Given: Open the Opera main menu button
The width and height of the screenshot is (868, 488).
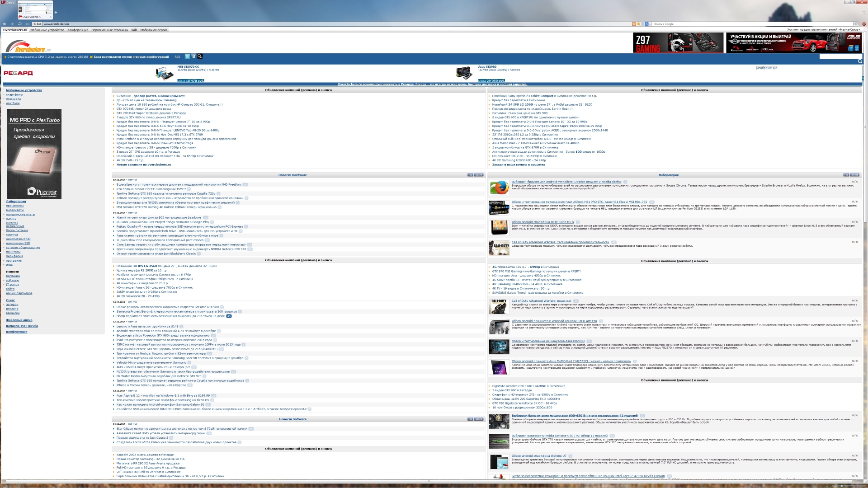Looking at the screenshot, I should [7, 2].
